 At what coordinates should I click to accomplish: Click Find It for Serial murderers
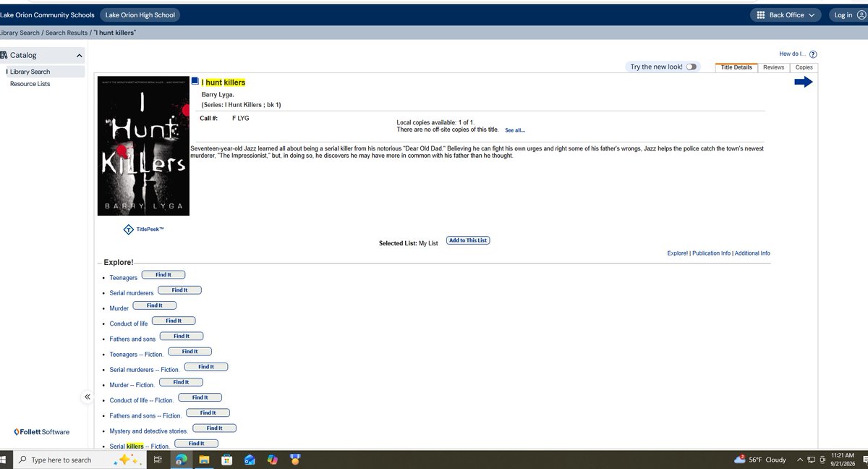click(179, 290)
